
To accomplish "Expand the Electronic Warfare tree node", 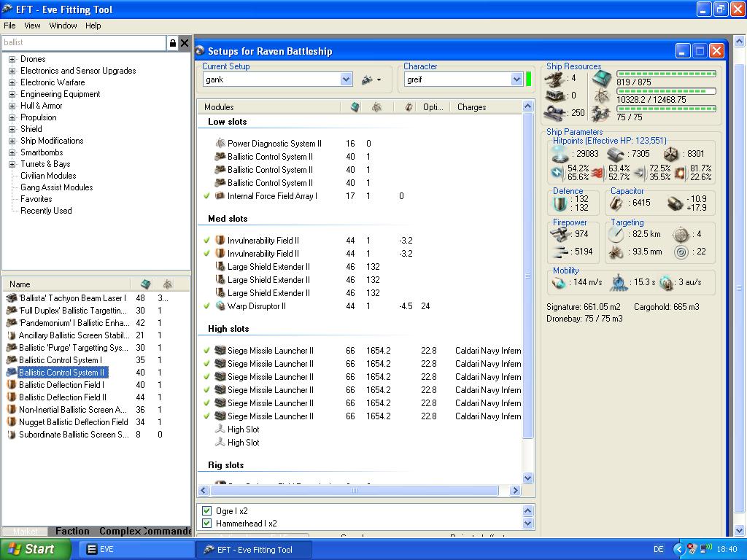I will (12, 82).
